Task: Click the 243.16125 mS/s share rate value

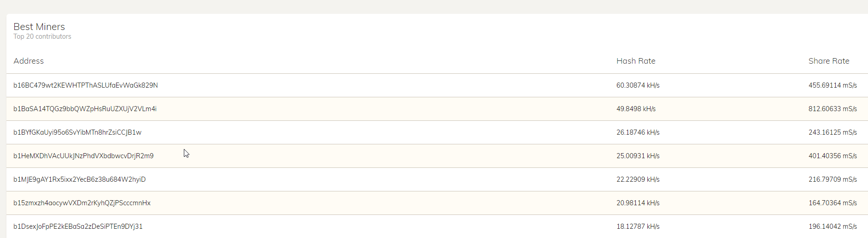Action: [x=833, y=132]
